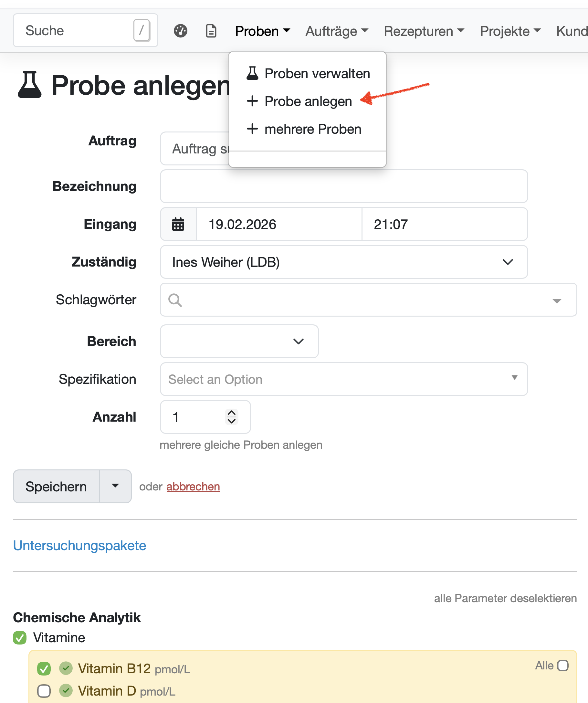Open the Spezifikation select menu
The height and width of the screenshot is (703, 588).
[x=343, y=379]
